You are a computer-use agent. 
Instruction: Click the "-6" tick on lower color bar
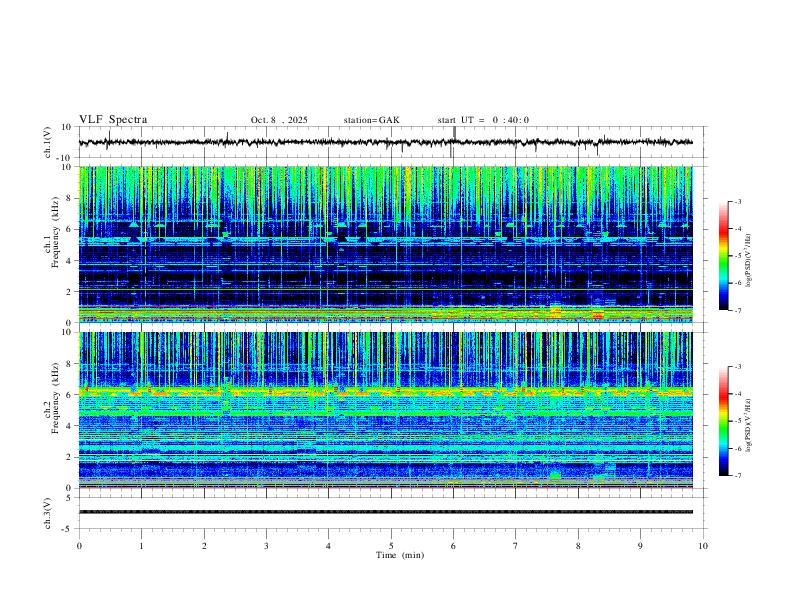(x=737, y=448)
